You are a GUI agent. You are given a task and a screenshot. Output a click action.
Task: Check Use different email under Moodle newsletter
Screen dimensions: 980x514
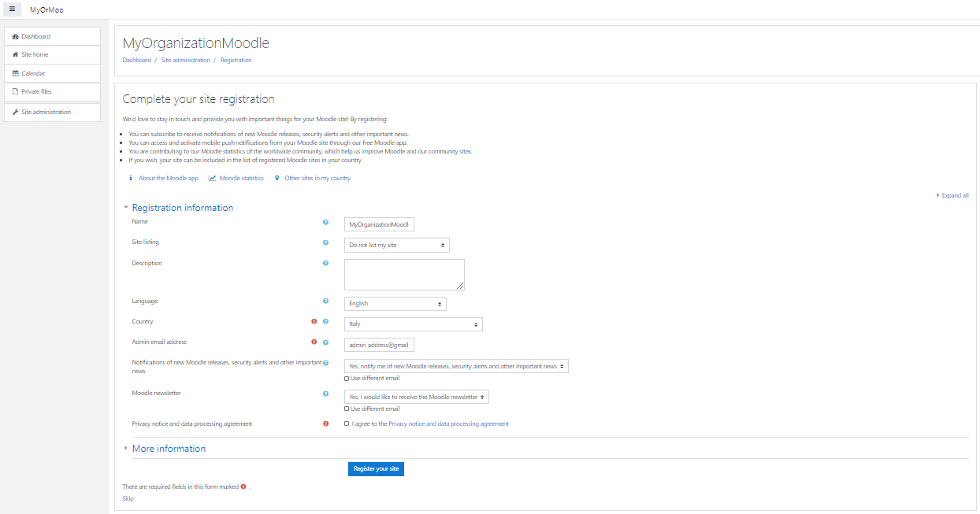[x=346, y=409]
